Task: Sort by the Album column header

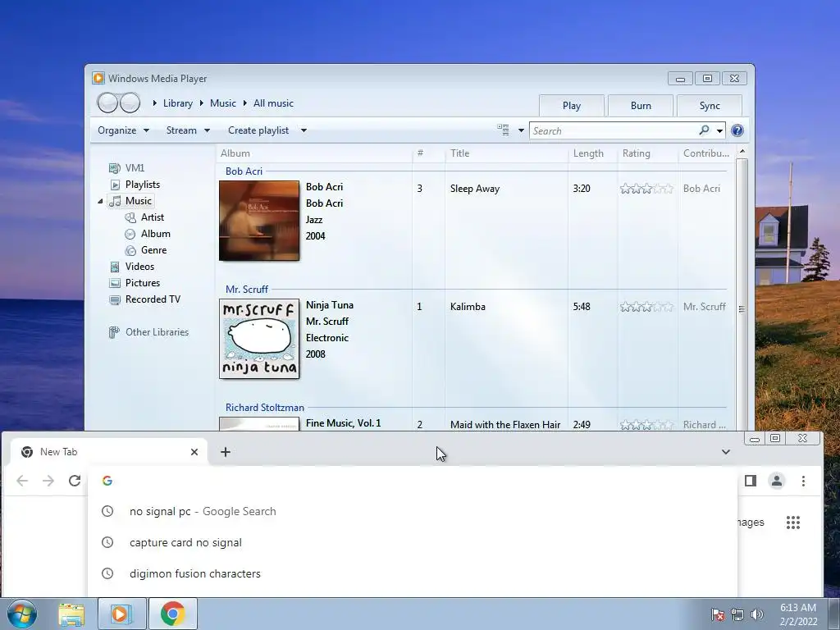Action: click(x=314, y=153)
